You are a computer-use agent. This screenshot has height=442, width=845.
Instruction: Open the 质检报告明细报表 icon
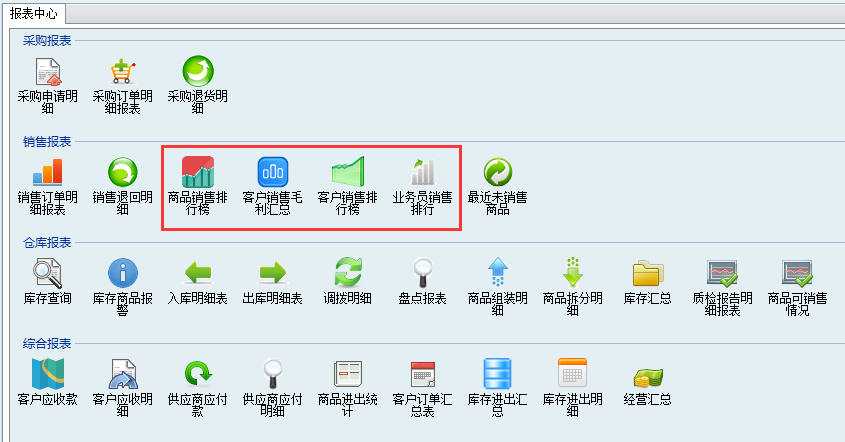pos(722,272)
